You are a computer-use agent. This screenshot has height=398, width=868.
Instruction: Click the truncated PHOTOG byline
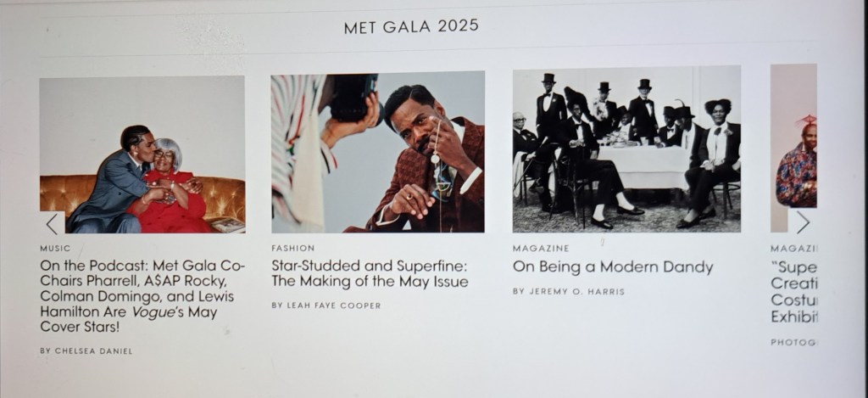[794, 342]
